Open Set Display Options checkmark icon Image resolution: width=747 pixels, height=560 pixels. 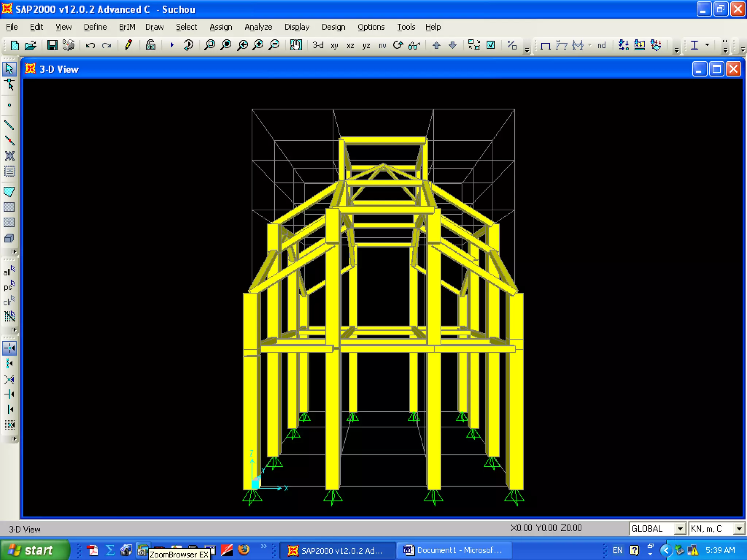point(491,45)
